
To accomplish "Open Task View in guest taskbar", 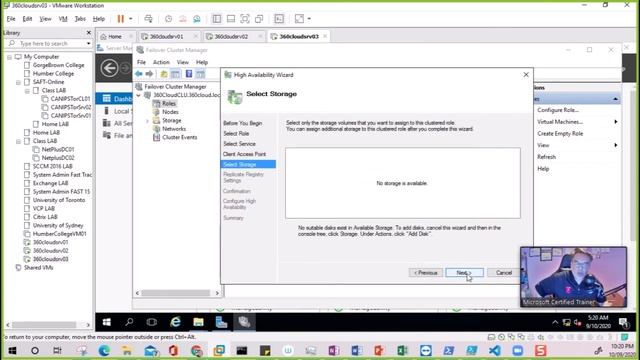I will [x=152, y=322].
